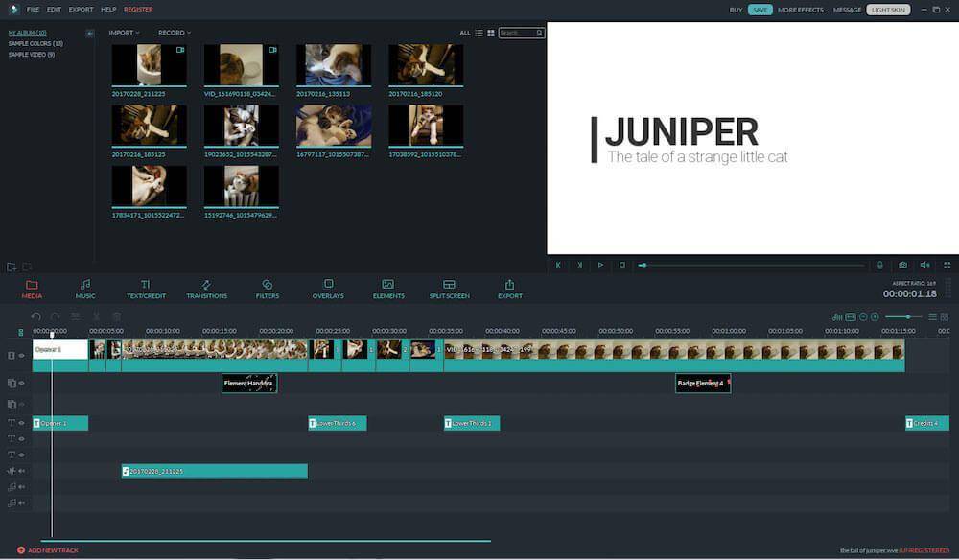
Task: Open the Split Screen tab
Action: [449, 289]
